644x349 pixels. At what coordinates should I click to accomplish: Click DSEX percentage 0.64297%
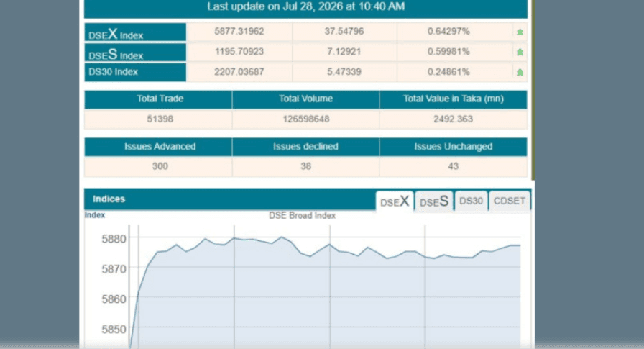tap(448, 31)
